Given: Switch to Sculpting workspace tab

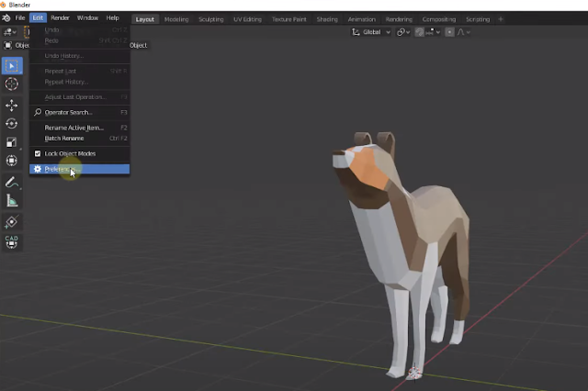Looking at the screenshot, I should (211, 19).
